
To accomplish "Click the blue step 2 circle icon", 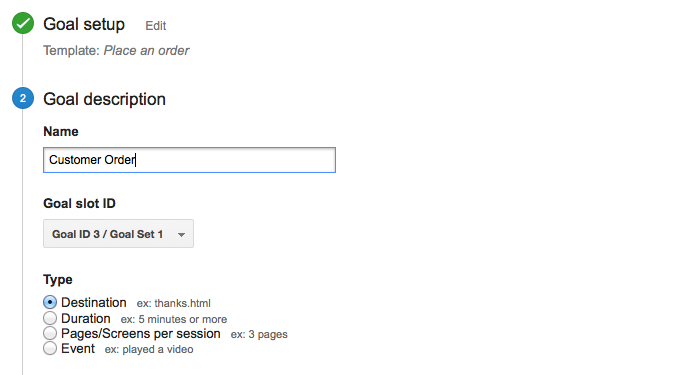I will 23,98.
